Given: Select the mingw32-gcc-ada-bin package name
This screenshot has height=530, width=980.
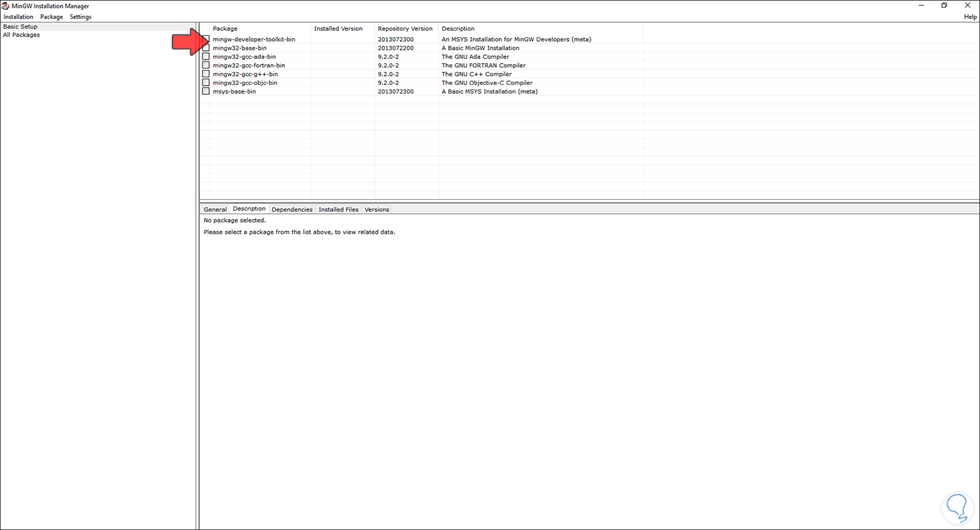Looking at the screenshot, I should click(244, 57).
